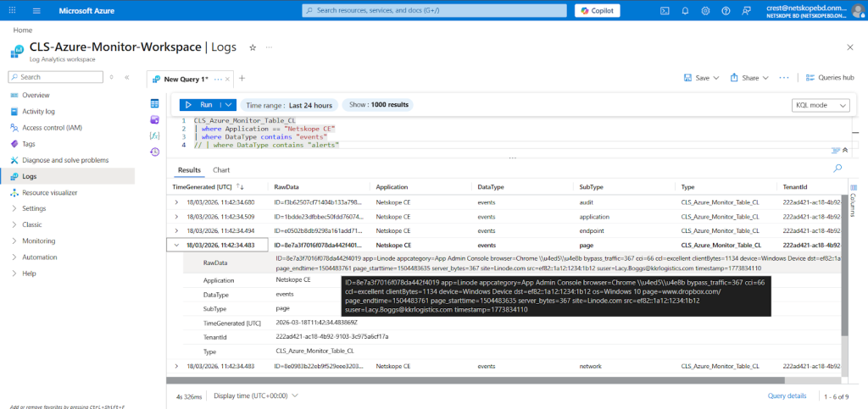This screenshot has width=868, height=409.
Task: Open the feedback icon in top bar
Action: pos(746,10)
